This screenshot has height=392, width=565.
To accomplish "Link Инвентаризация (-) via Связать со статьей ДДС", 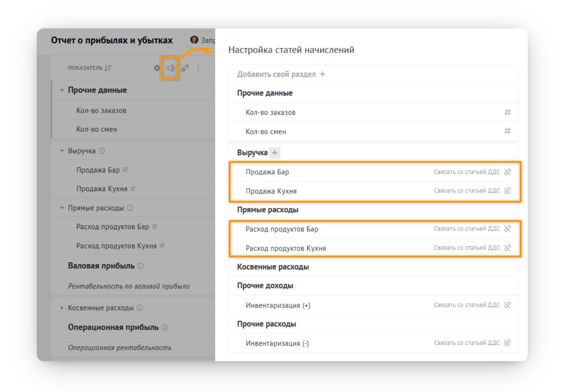I will click(467, 343).
